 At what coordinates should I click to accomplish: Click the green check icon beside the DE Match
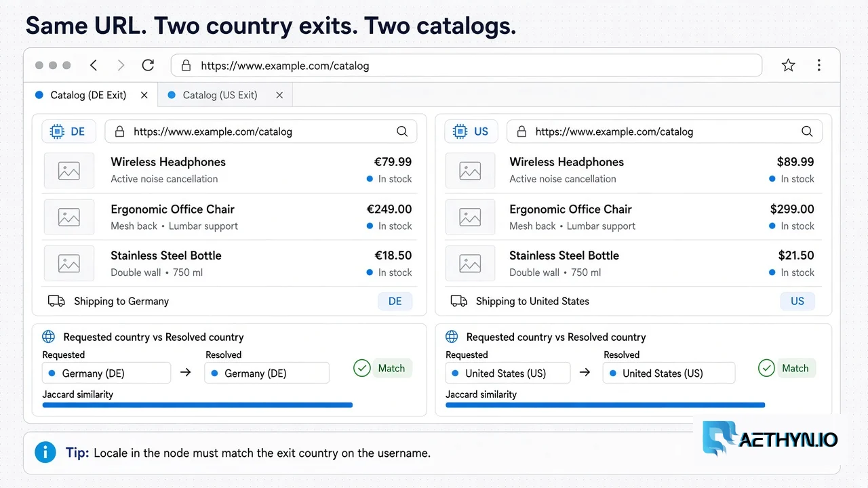[362, 368]
